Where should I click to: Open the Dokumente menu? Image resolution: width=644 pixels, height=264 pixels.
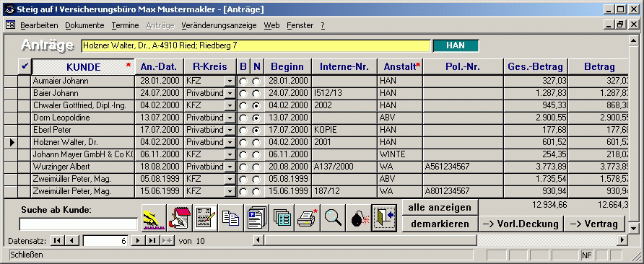click(84, 25)
